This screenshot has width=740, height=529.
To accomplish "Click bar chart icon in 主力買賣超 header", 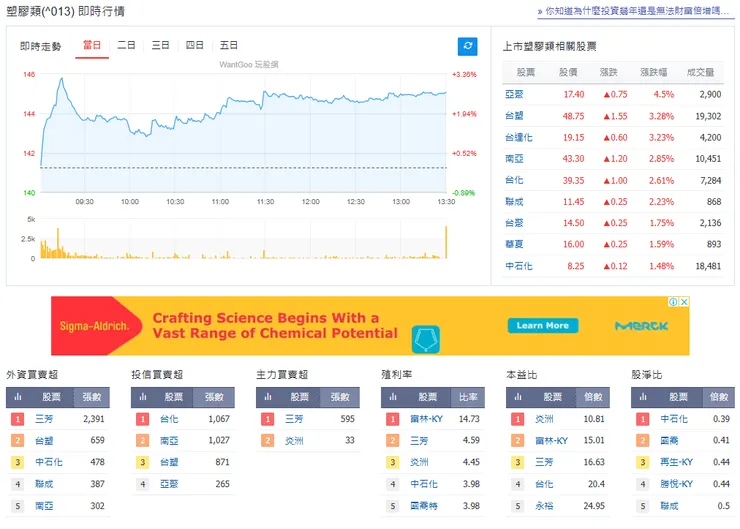I will point(268,397).
